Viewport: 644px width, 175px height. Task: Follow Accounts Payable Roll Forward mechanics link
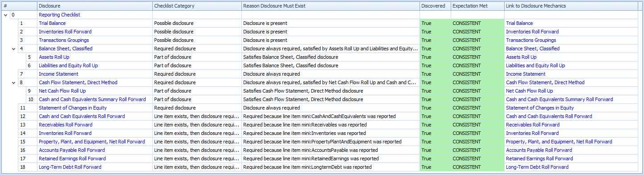click(539, 150)
